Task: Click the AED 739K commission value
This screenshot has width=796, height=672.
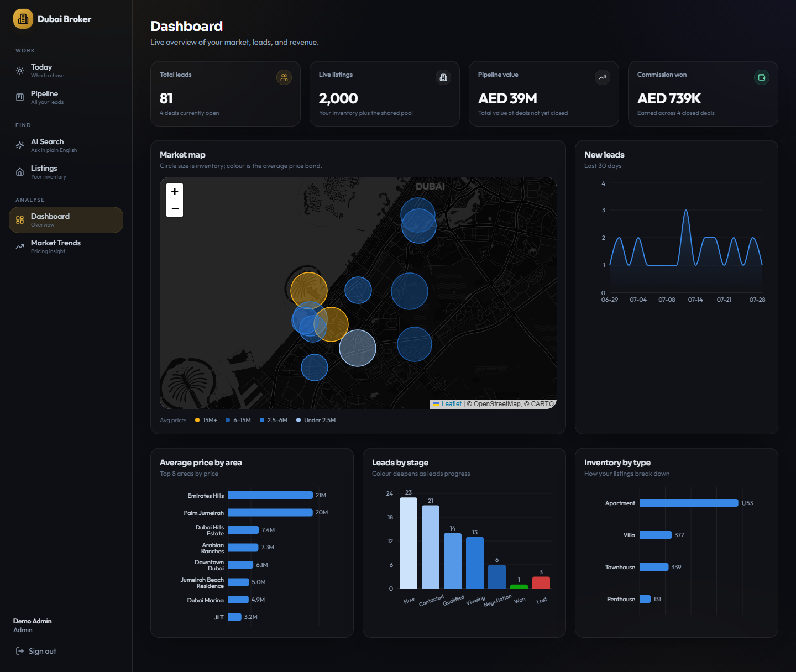Action: (x=669, y=98)
